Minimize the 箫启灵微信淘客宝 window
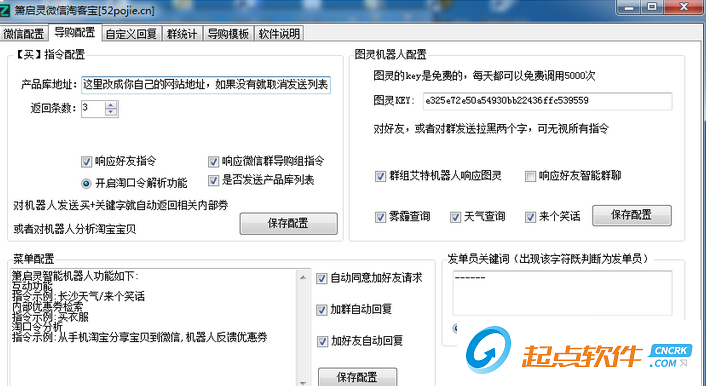The width and height of the screenshot is (706, 386). (629, 8)
